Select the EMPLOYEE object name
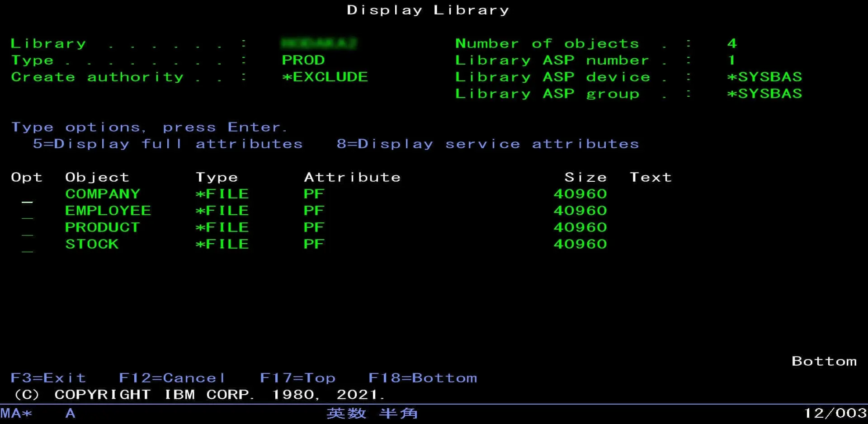The width and height of the screenshot is (868, 424). pos(108,211)
